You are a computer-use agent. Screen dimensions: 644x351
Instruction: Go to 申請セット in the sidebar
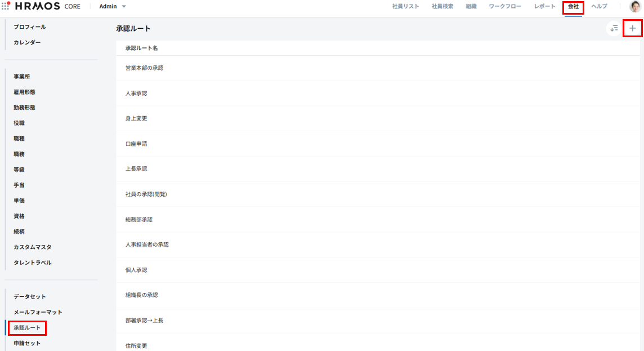[x=27, y=343]
